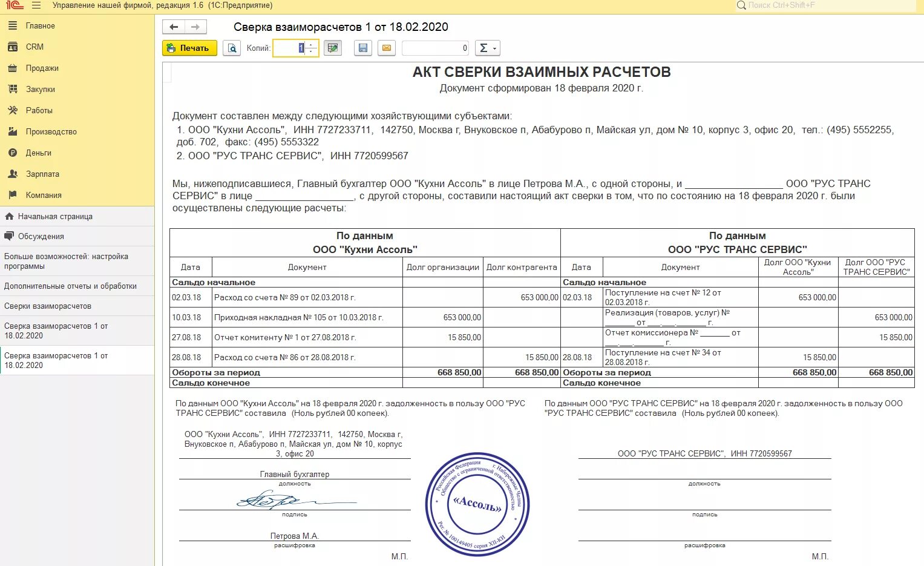This screenshot has width=924, height=566.
Task: Select cell Отчет комитенту № 1
Action: pyautogui.click(x=307, y=337)
